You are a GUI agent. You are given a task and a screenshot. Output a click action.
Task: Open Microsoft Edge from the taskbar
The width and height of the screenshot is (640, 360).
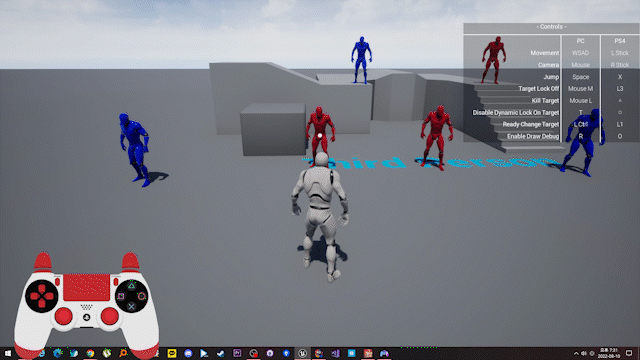[58, 353]
